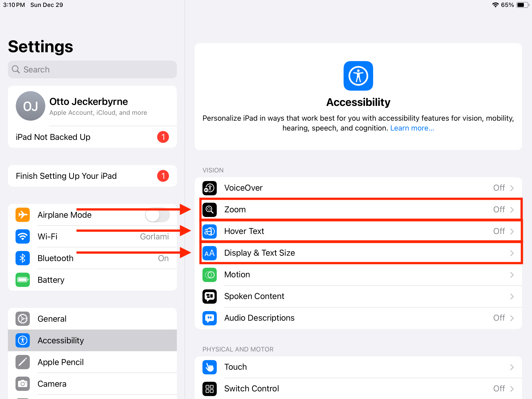The width and height of the screenshot is (532, 399).
Task: Tap the Touch hand icon
Action: 210,367
